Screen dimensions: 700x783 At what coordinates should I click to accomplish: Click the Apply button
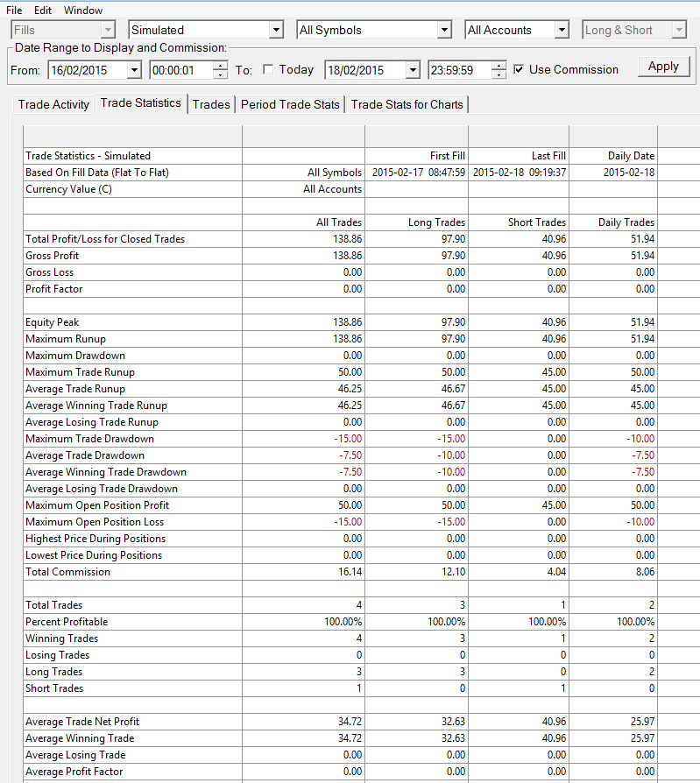pos(663,67)
